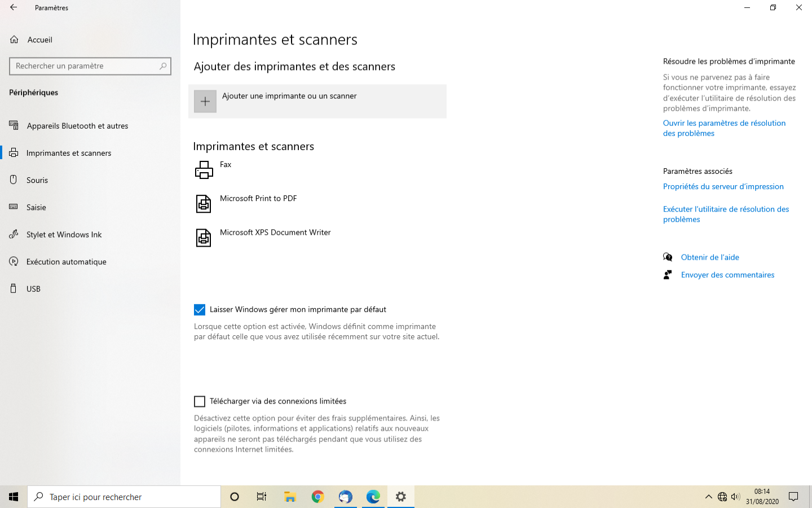Click the help chat icon beside Obtenir de l'aide

point(668,257)
